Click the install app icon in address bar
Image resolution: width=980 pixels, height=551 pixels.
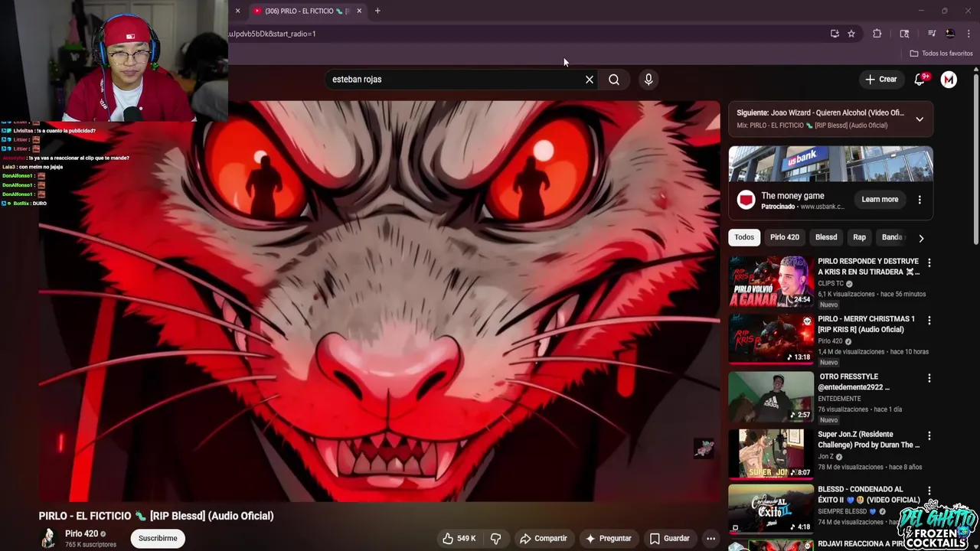click(x=835, y=34)
